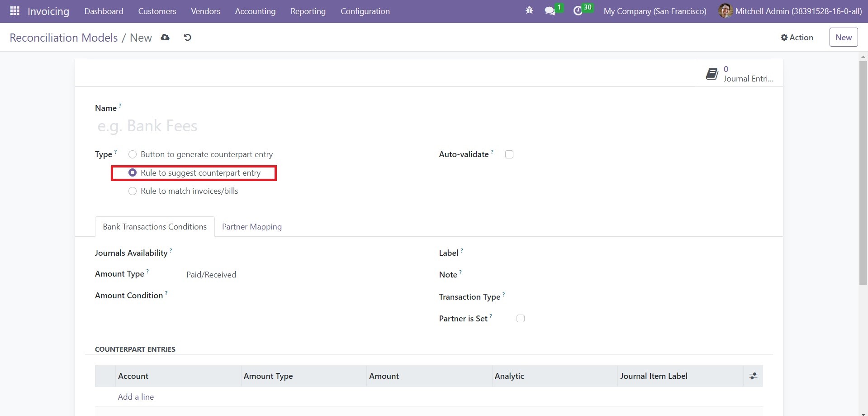The width and height of the screenshot is (868, 416).
Task: Open the conversations chat icon
Action: click(x=550, y=11)
